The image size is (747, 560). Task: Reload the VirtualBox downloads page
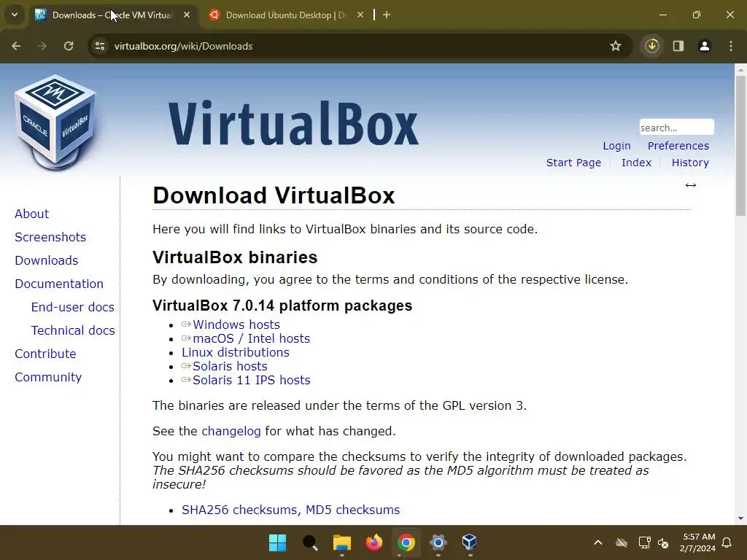pos(69,46)
